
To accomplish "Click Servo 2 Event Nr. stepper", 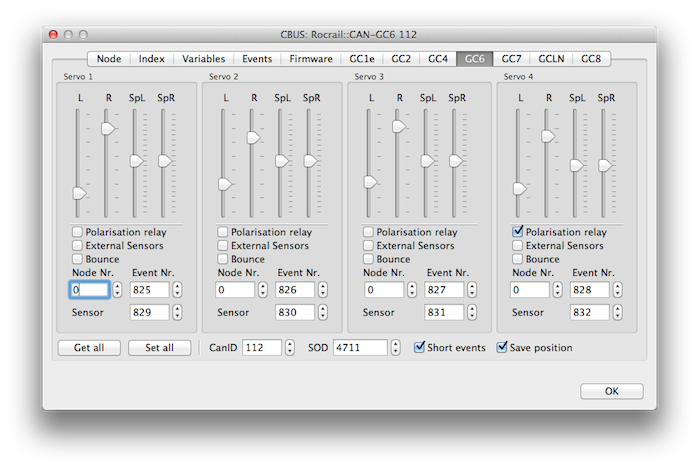I will (x=324, y=290).
